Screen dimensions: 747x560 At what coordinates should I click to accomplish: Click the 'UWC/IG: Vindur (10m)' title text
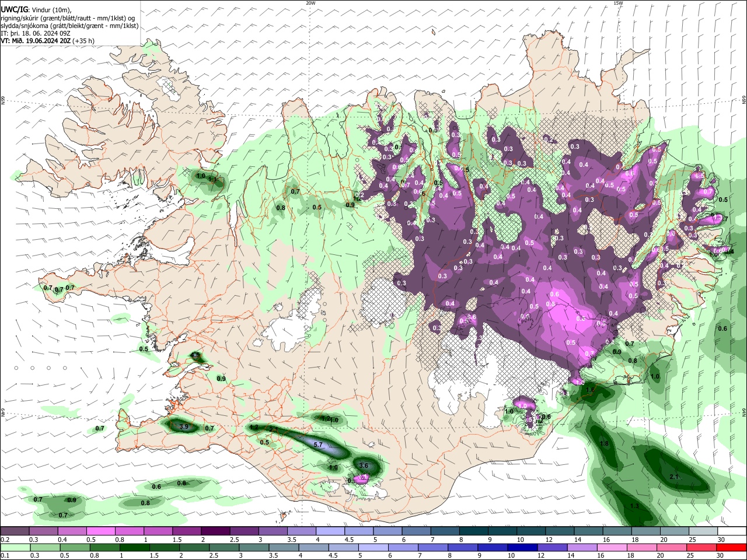tap(36, 9)
